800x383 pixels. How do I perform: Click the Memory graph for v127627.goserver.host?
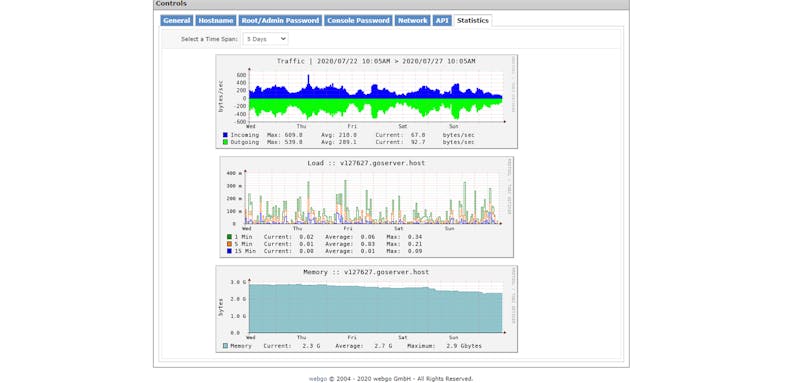366,309
